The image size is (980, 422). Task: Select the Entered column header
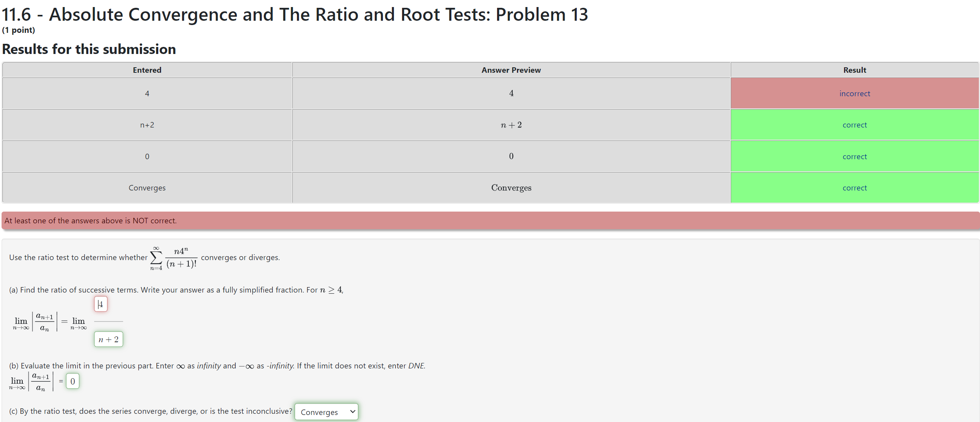(x=147, y=70)
